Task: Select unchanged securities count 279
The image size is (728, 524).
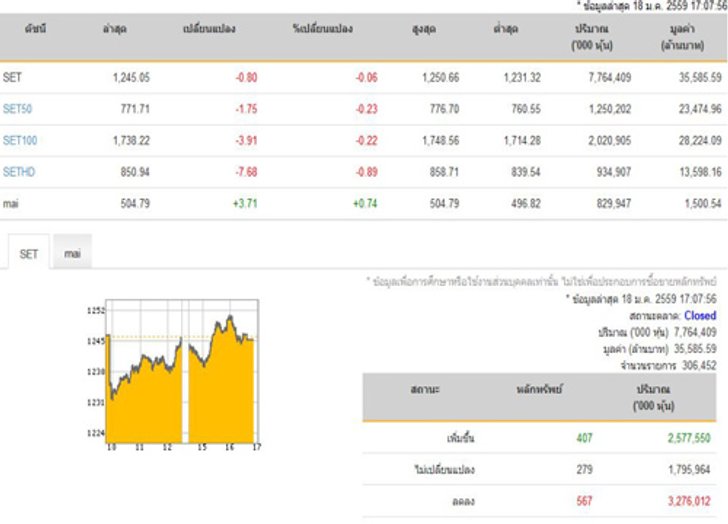Action: [584, 469]
